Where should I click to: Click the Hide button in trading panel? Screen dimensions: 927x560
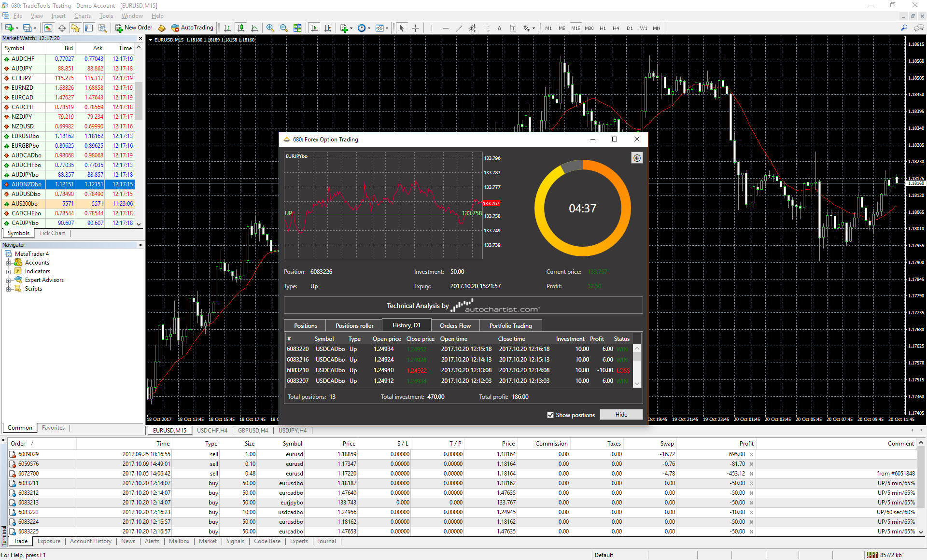pos(620,414)
